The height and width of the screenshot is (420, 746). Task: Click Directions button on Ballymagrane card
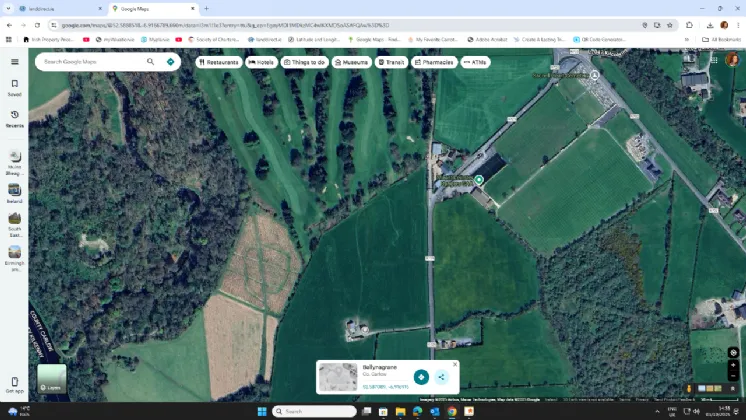click(x=421, y=377)
